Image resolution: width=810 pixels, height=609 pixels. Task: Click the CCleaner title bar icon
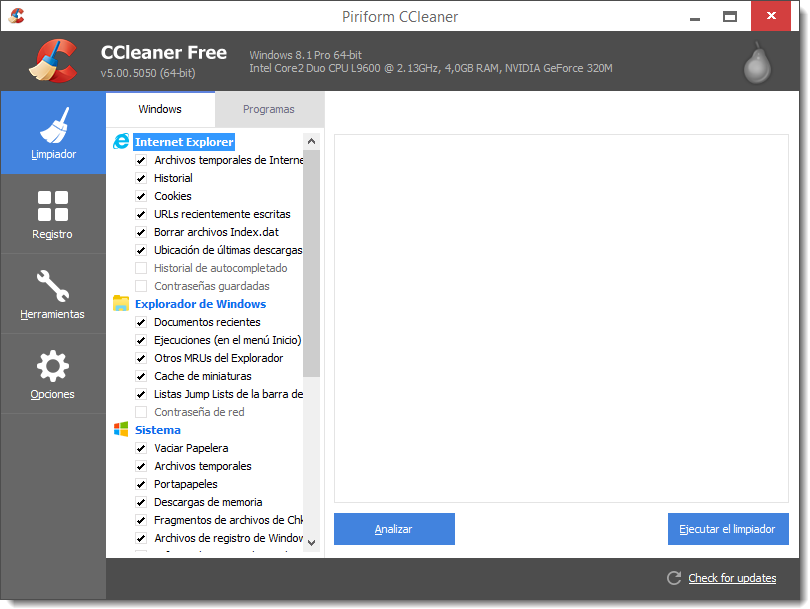click(x=17, y=16)
